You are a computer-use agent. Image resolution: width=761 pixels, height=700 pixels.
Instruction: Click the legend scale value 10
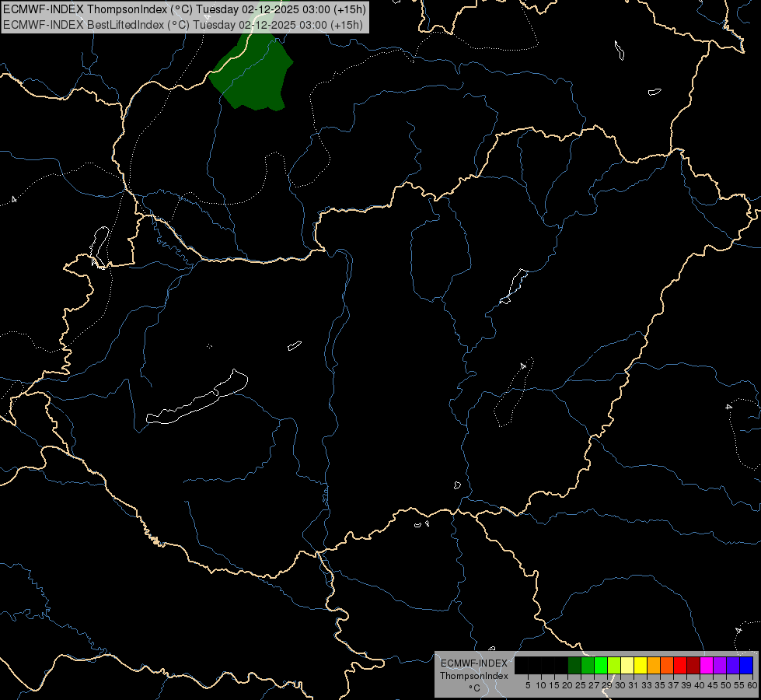tap(541, 685)
